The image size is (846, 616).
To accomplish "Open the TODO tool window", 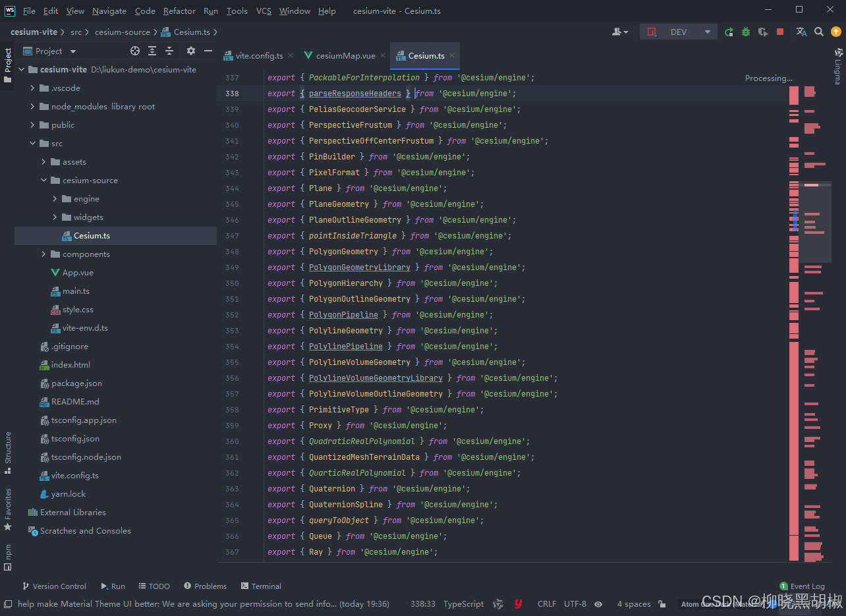I will 154,586.
